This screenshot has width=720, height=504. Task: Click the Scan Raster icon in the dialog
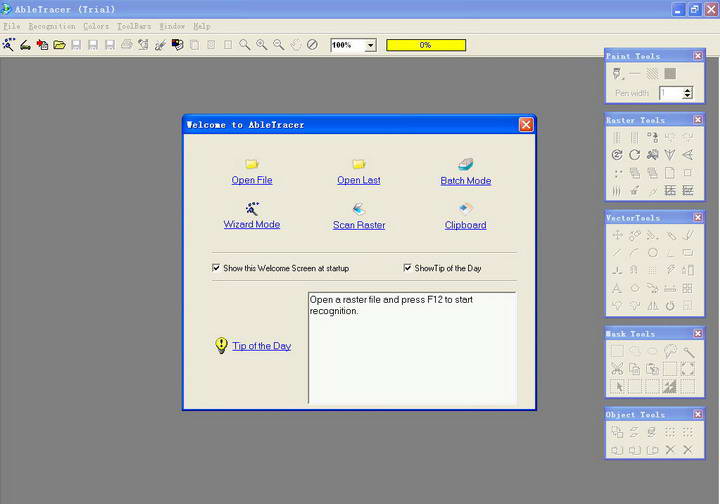coord(359,208)
